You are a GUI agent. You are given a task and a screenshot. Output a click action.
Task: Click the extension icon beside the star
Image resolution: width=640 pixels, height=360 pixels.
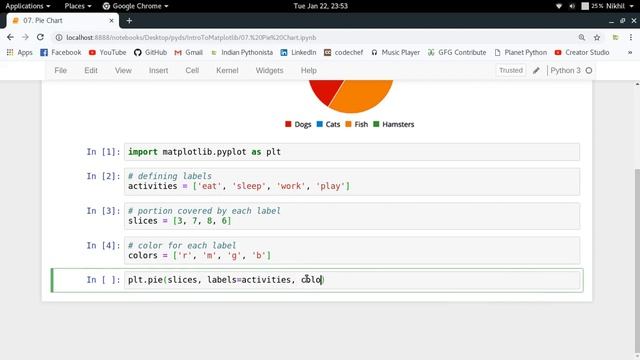[x=615, y=38]
